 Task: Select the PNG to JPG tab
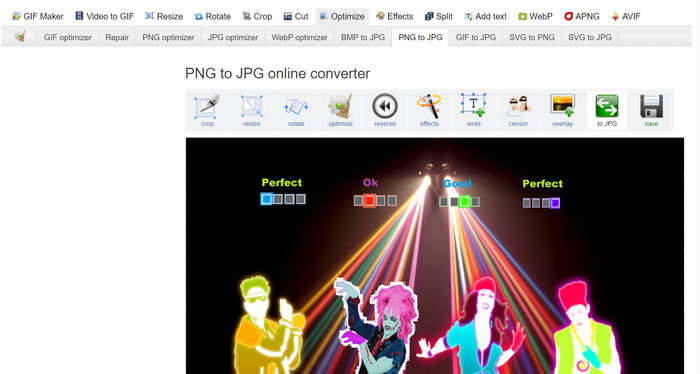click(x=420, y=37)
